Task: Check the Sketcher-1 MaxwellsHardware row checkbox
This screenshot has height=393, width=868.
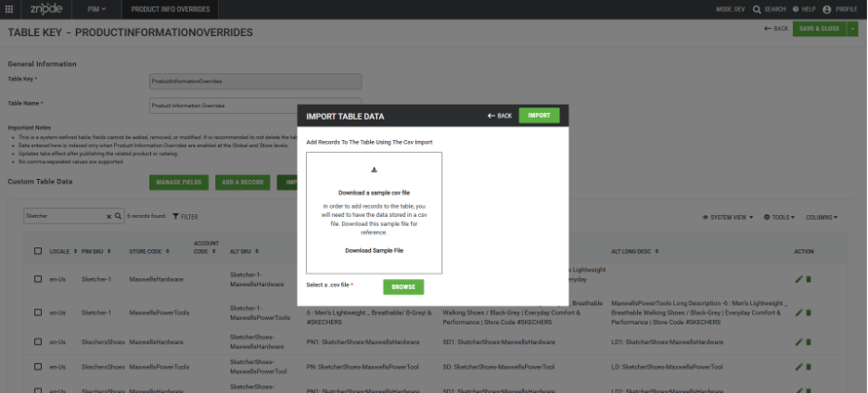Action: pos(38,280)
